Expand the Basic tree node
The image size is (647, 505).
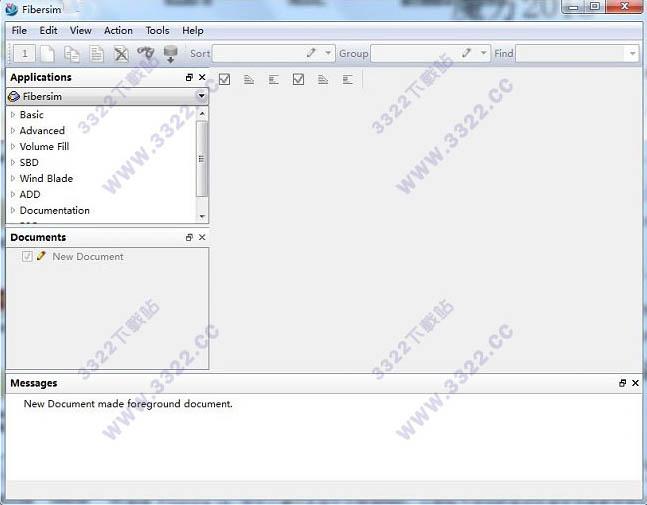click(x=13, y=114)
